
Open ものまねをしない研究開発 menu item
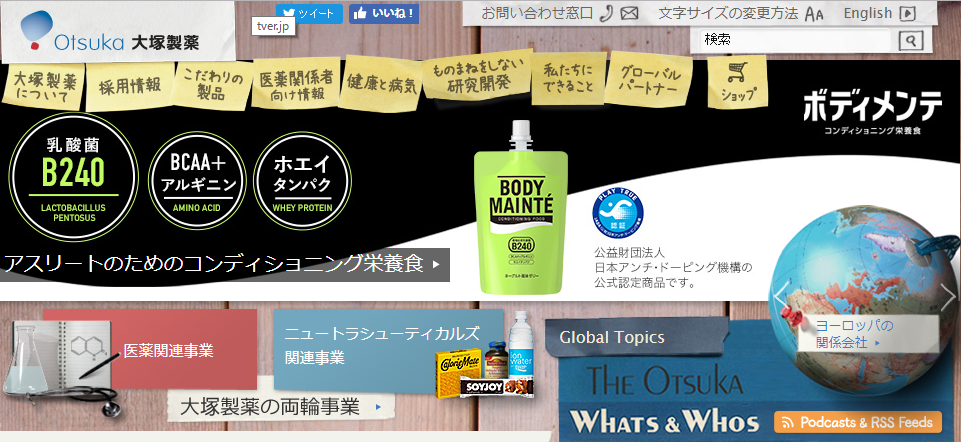coord(478,74)
